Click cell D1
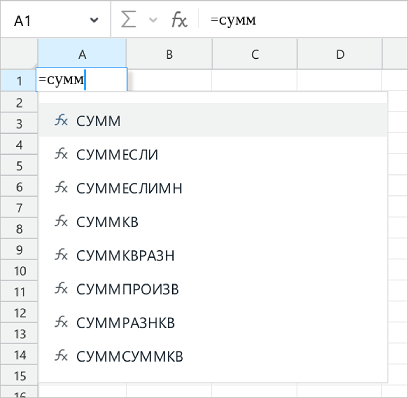The height and width of the screenshot is (398, 408). (x=339, y=80)
